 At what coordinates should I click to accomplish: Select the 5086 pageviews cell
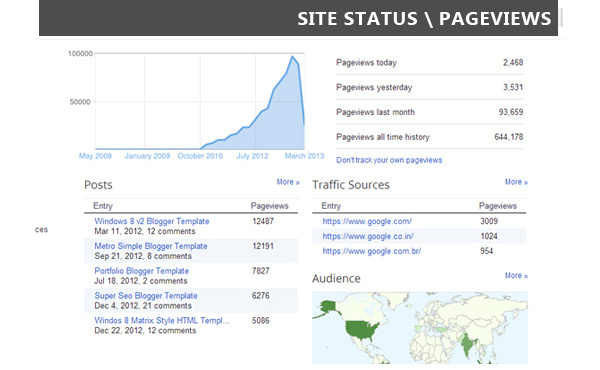(x=261, y=321)
